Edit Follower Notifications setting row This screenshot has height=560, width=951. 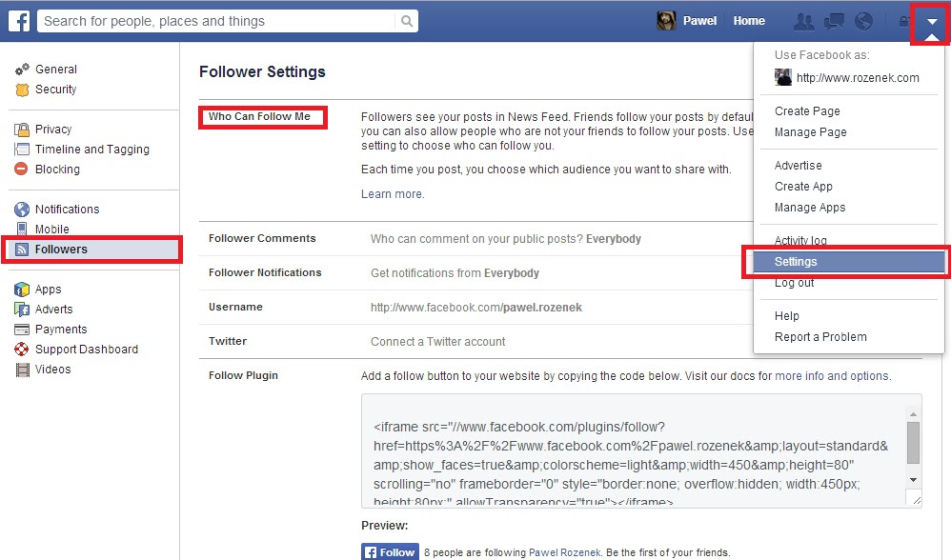(x=475, y=272)
